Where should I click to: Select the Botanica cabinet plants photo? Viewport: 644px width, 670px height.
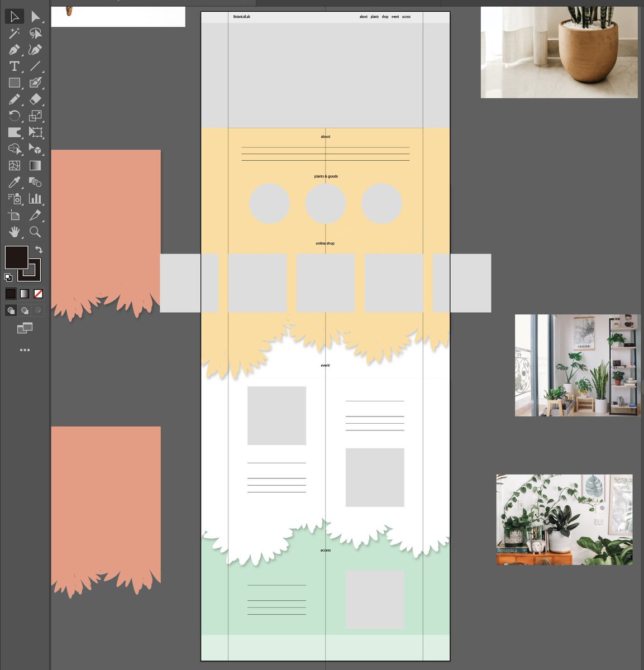565,520
